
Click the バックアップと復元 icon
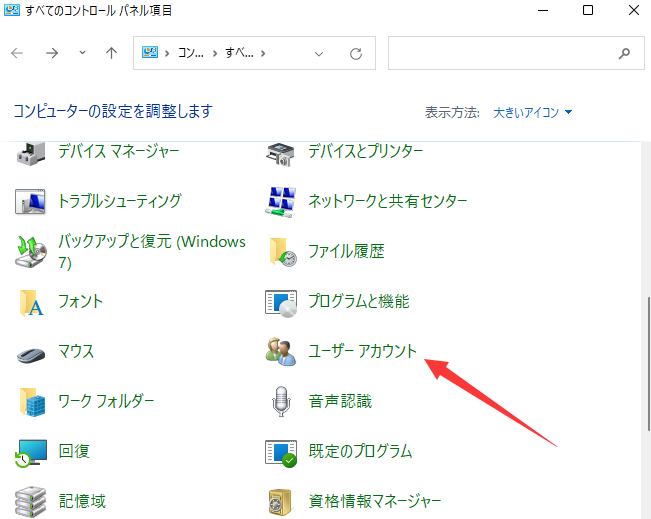pyautogui.click(x=31, y=252)
